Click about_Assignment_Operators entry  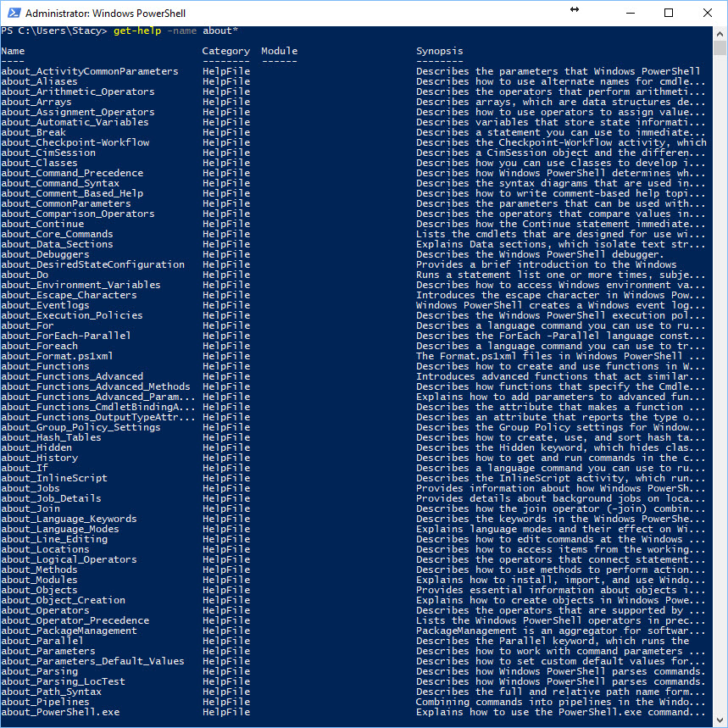point(77,113)
